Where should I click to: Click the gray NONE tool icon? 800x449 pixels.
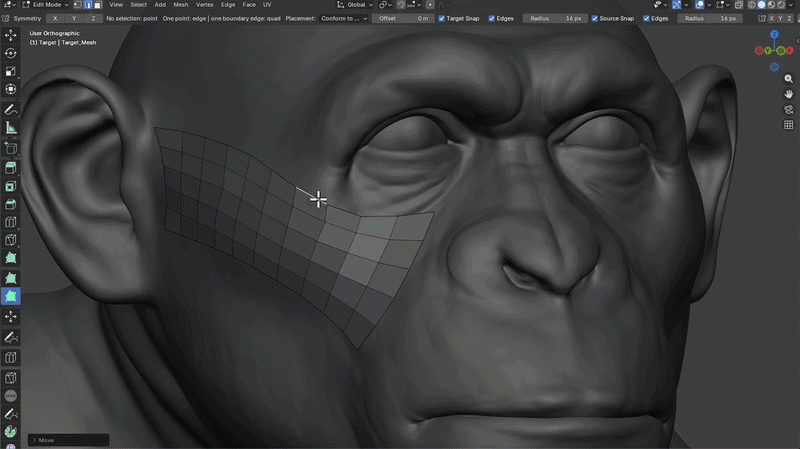pyautogui.click(x=11, y=396)
